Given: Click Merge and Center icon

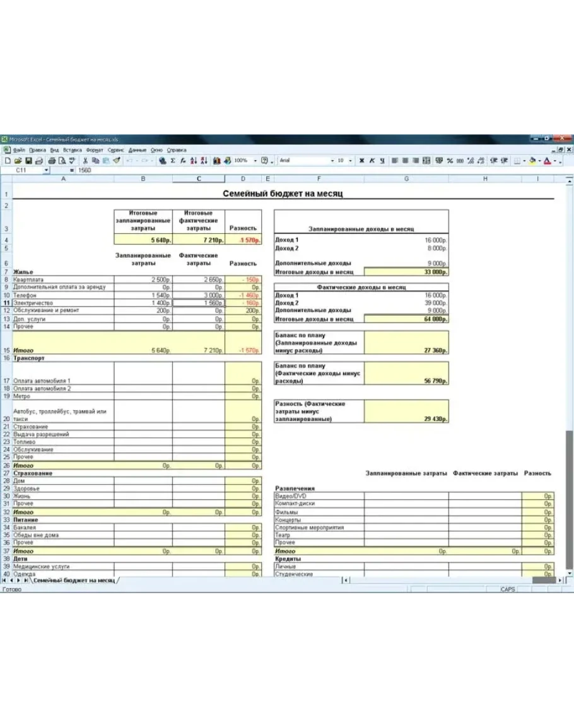Looking at the screenshot, I should tap(426, 161).
